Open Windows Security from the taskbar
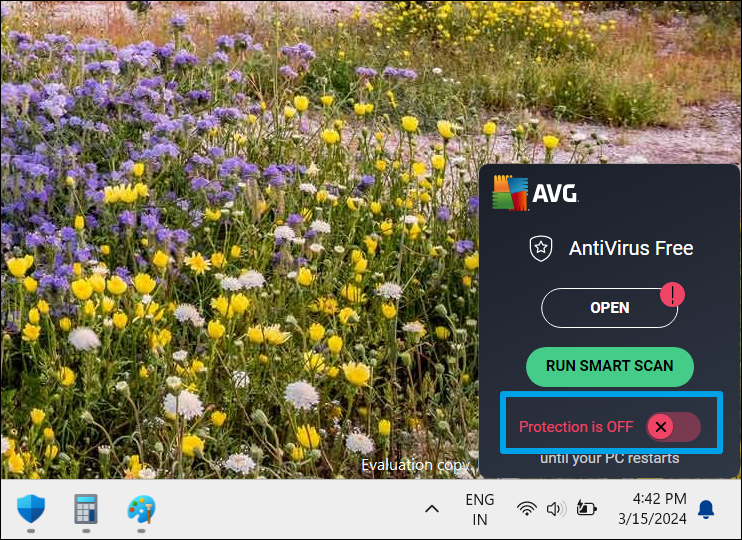The height and width of the screenshot is (540, 742). click(x=31, y=509)
